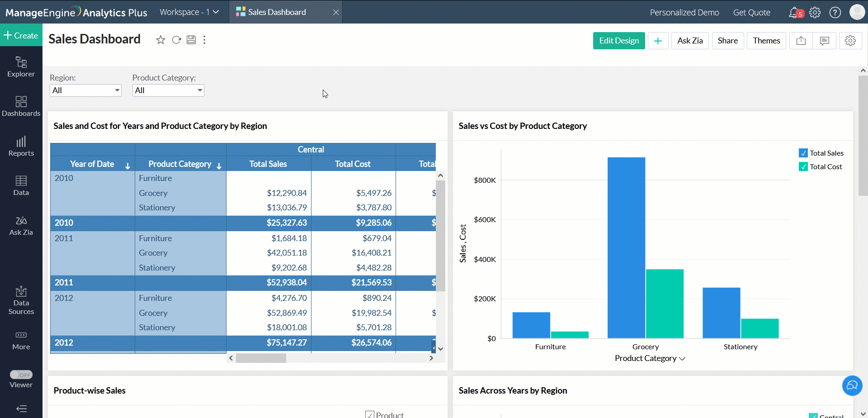Open the comments icon in toolbar
Screen dimensions: 868x418
[x=824, y=41]
